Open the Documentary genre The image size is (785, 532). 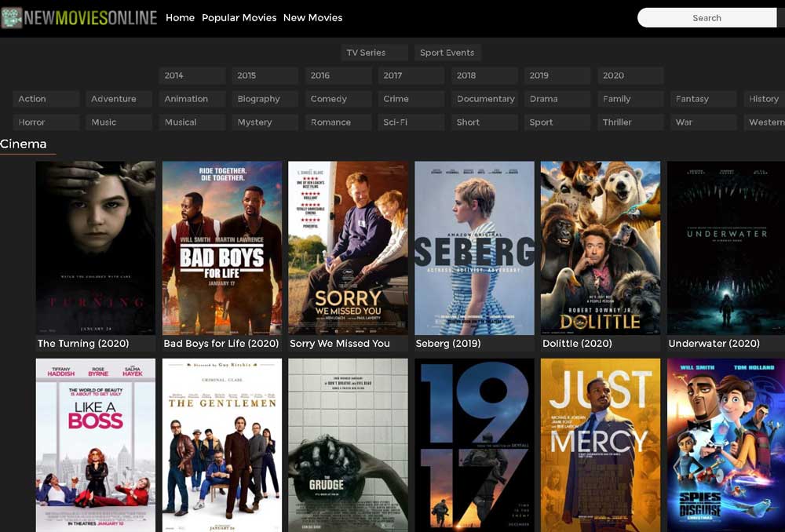(x=484, y=99)
